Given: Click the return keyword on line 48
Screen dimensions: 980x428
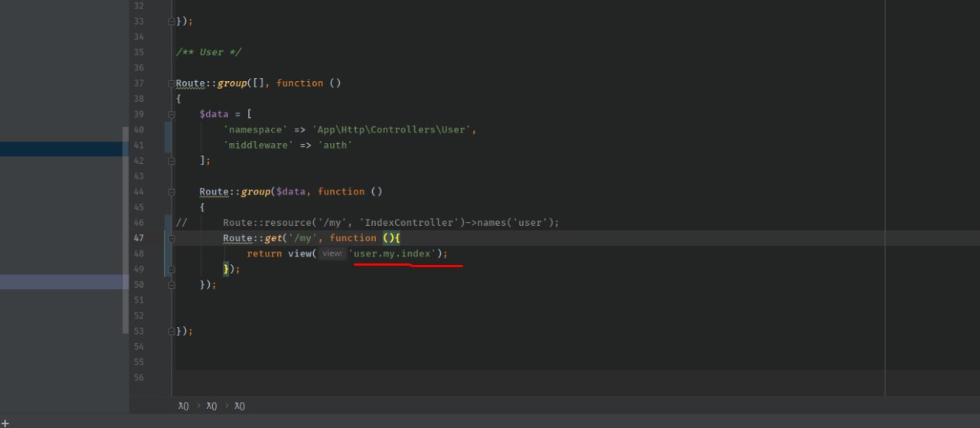Looking at the screenshot, I should (264, 253).
